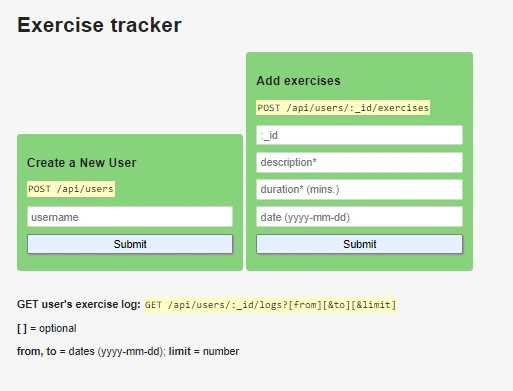This screenshot has width=513, height=391.
Task: Click the 'dates (yyyy-mm-dd);' text
Action: 117,351
